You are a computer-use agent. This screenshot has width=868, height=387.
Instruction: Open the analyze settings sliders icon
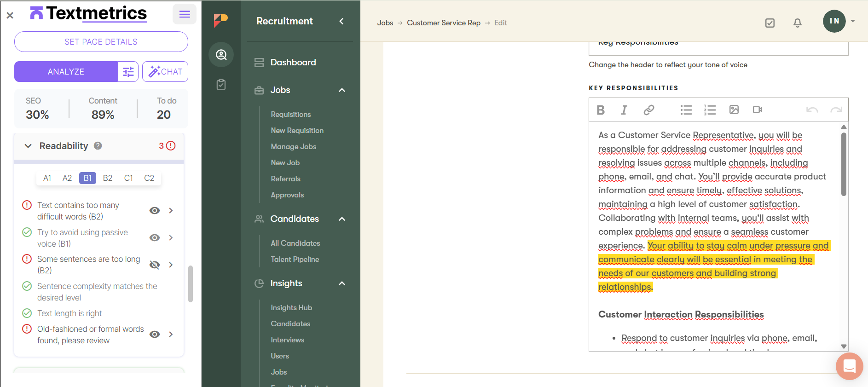[x=128, y=72]
